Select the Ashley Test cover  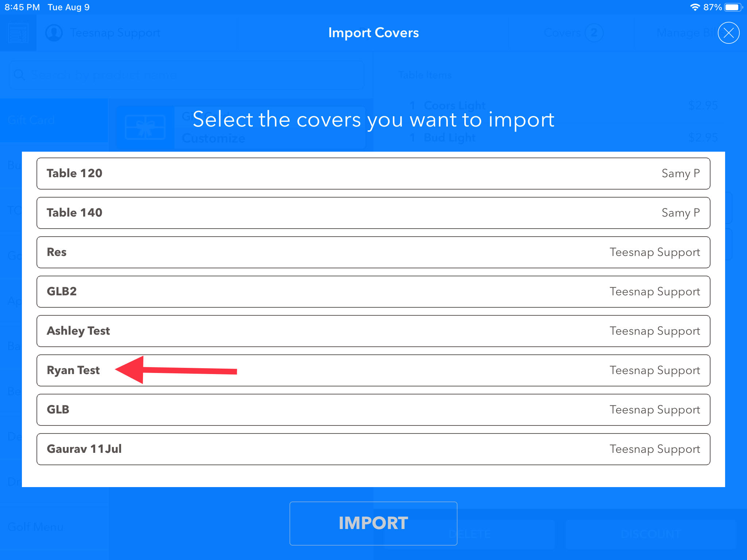(x=373, y=331)
